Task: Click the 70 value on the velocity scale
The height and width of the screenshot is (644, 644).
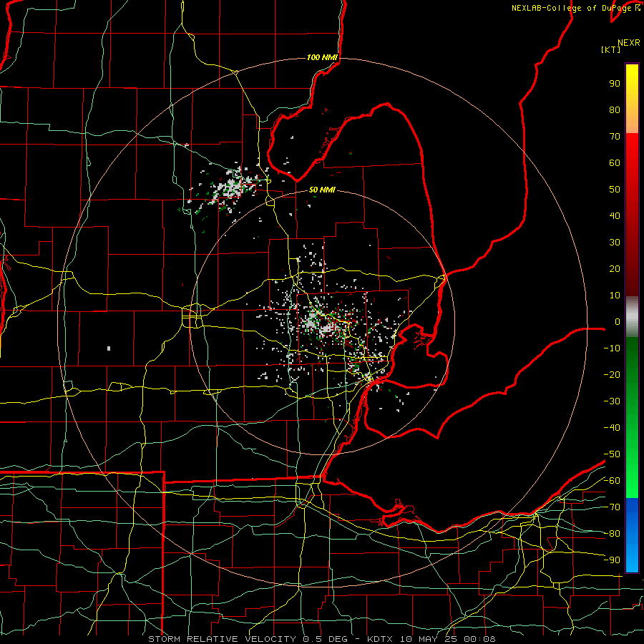Action: click(615, 137)
